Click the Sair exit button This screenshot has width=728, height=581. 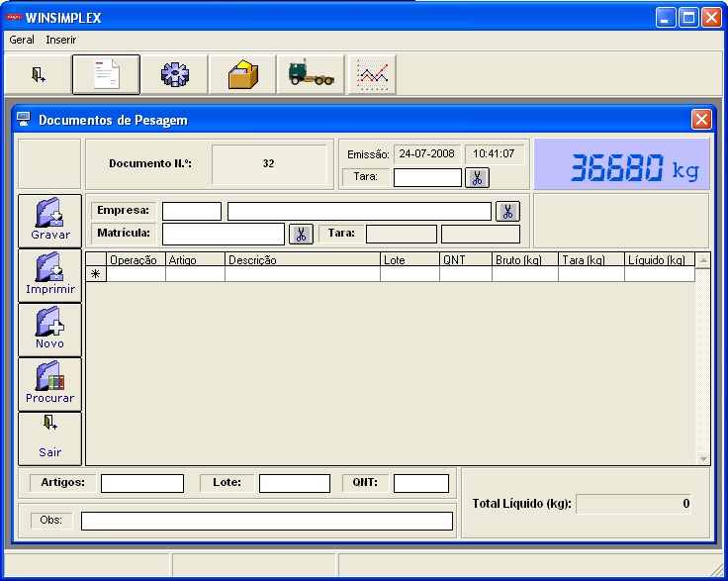50,438
